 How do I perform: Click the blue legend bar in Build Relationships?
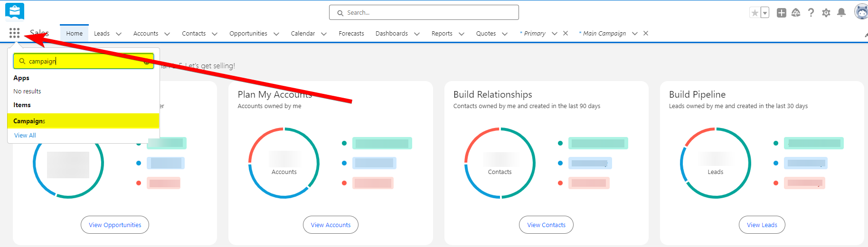coord(590,163)
